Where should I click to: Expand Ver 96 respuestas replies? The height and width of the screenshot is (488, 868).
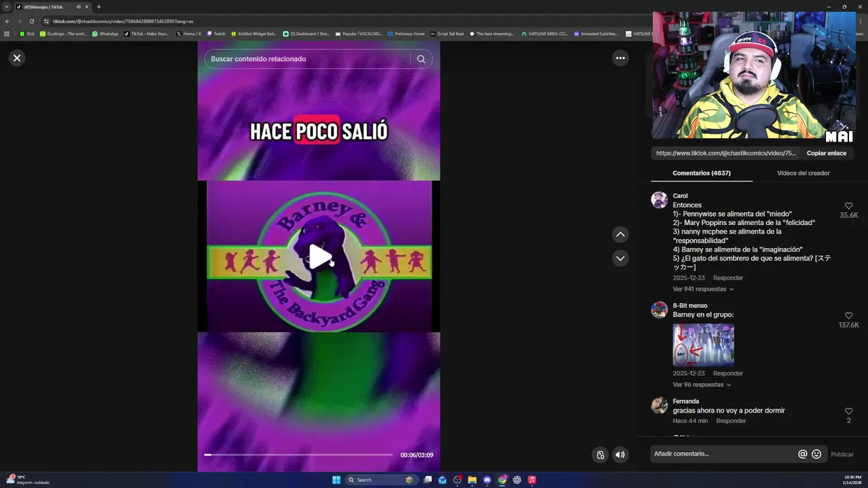(x=702, y=385)
